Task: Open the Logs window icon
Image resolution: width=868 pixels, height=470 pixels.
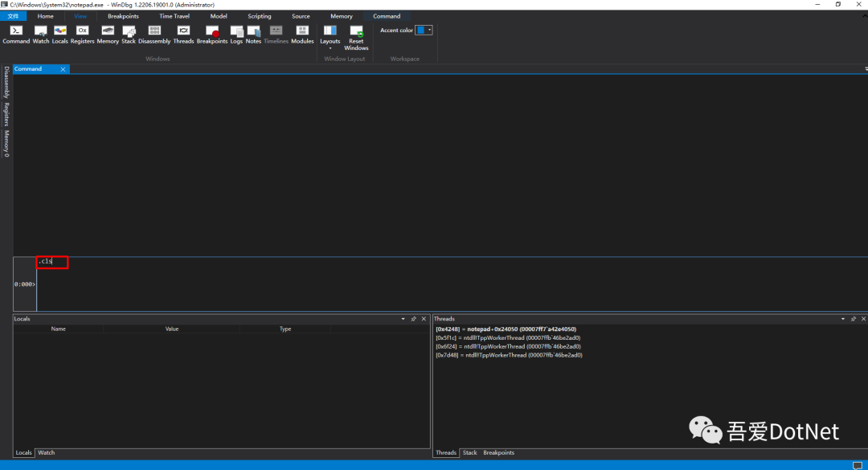Action: click(x=236, y=35)
